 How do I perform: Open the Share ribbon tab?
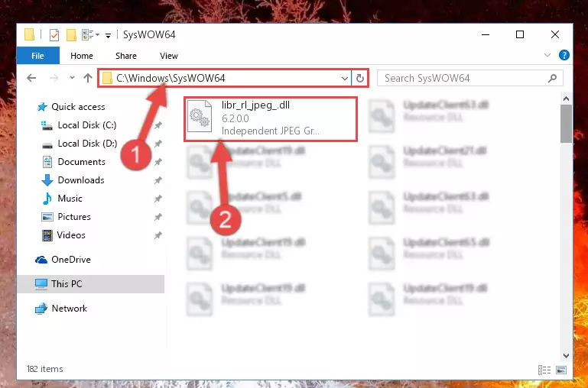click(x=126, y=56)
